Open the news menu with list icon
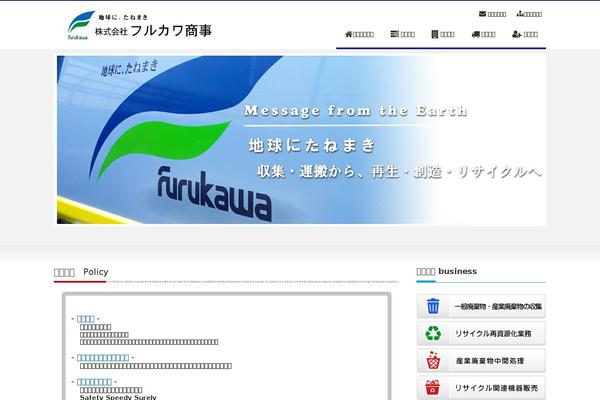This screenshot has width=600, height=400. click(x=403, y=34)
